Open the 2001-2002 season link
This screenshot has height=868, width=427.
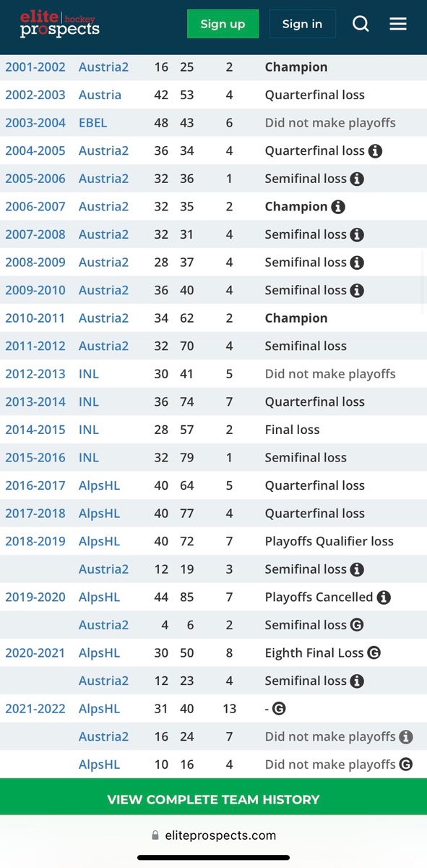(x=35, y=67)
